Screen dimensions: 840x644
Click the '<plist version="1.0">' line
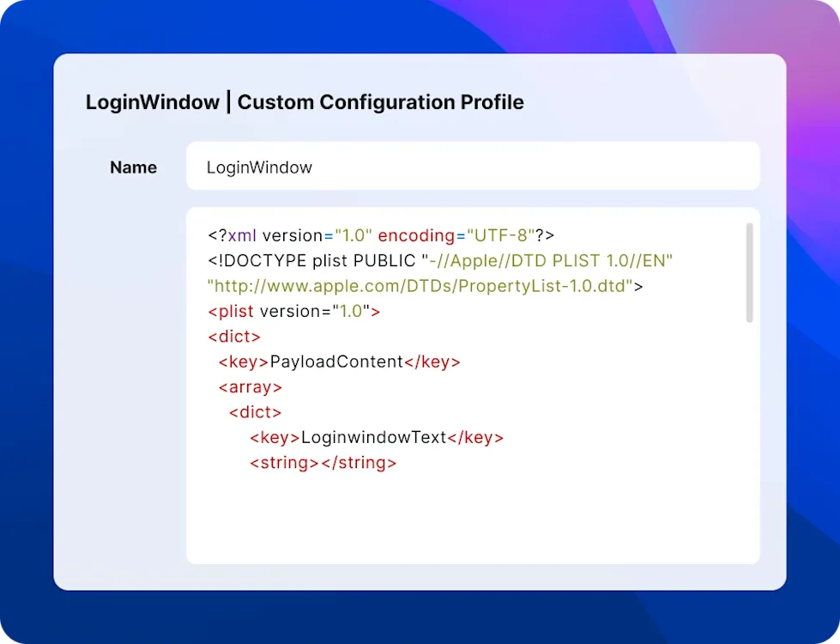pyautogui.click(x=294, y=311)
